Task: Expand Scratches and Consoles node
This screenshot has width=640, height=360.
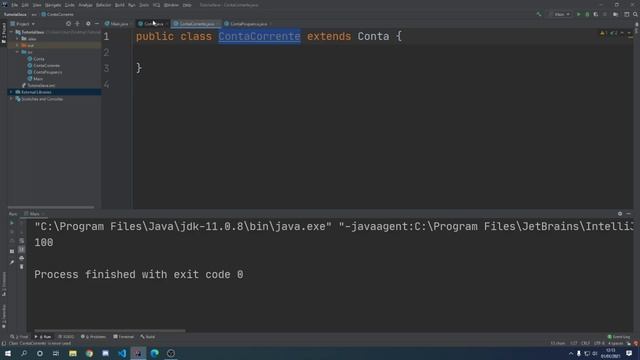Action: [x=11, y=99]
